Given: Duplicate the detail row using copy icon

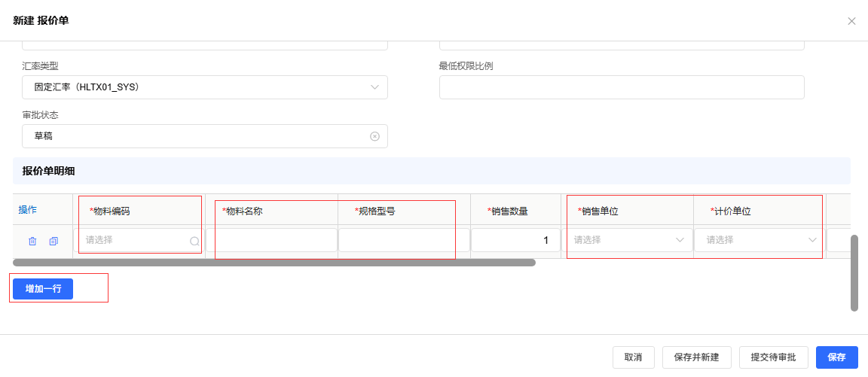Looking at the screenshot, I should [53, 241].
